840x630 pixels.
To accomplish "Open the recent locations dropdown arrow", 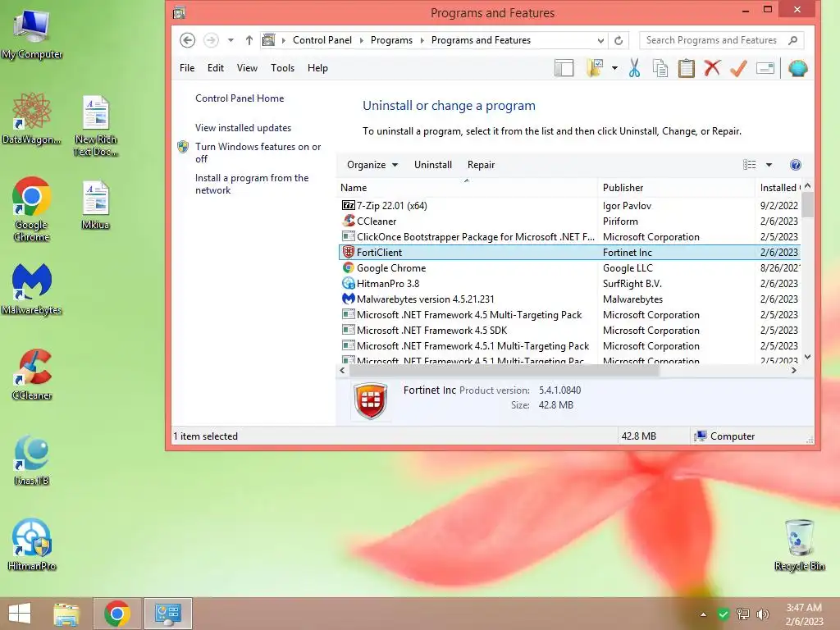I will pyautogui.click(x=231, y=40).
